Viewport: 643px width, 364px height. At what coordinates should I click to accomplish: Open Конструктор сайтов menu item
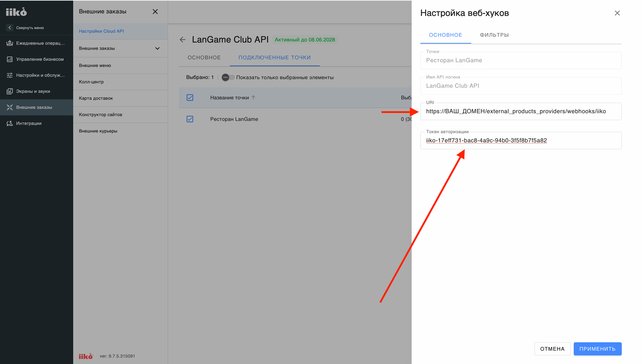point(101,115)
